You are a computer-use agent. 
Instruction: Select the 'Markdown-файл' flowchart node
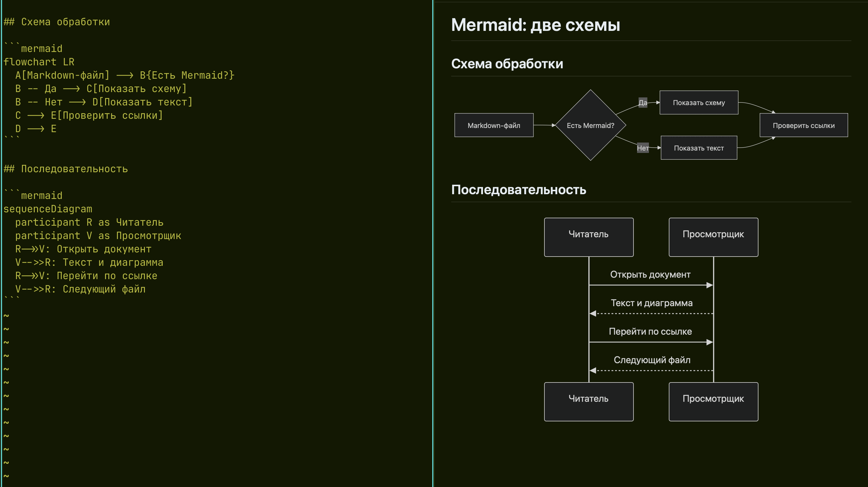[494, 125]
